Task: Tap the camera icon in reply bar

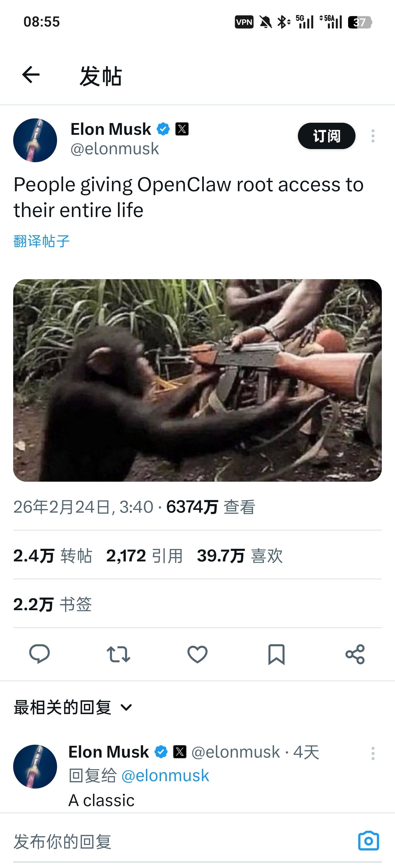Action: 368,841
